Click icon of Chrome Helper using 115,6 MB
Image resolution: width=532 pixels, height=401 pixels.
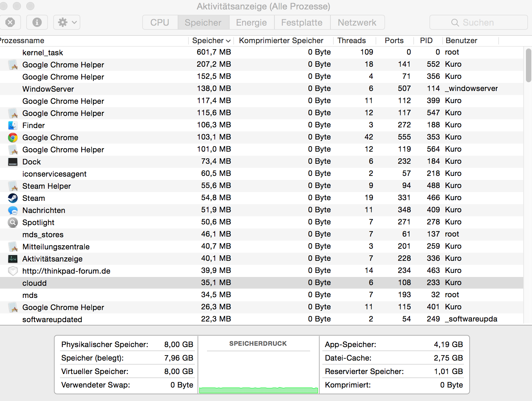pyautogui.click(x=13, y=113)
